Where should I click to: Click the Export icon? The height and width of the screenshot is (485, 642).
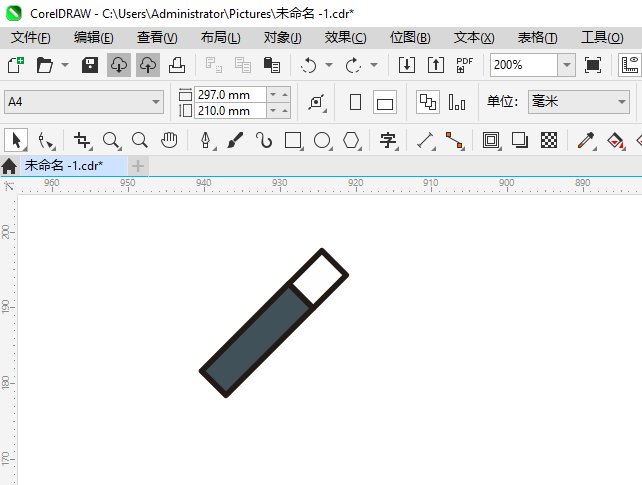point(436,65)
